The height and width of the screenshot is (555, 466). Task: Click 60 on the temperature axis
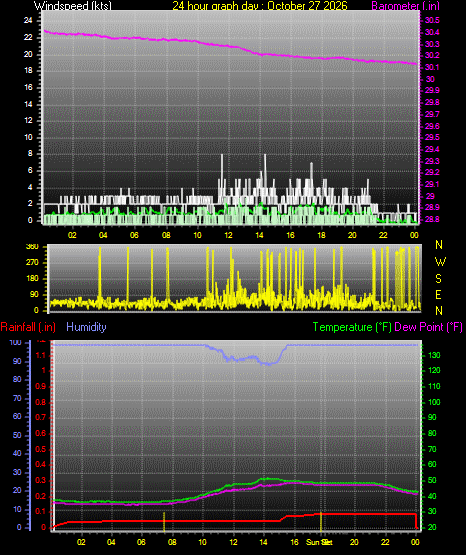(432, 464)
